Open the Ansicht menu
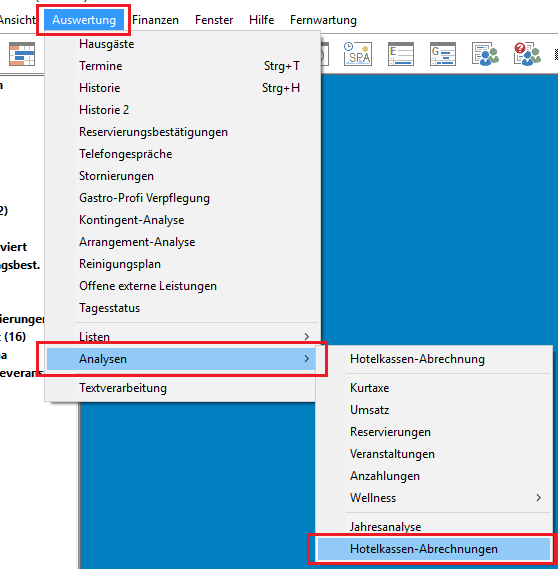The height and width of the screenshot is (569, 558). [x=17, y=20]
